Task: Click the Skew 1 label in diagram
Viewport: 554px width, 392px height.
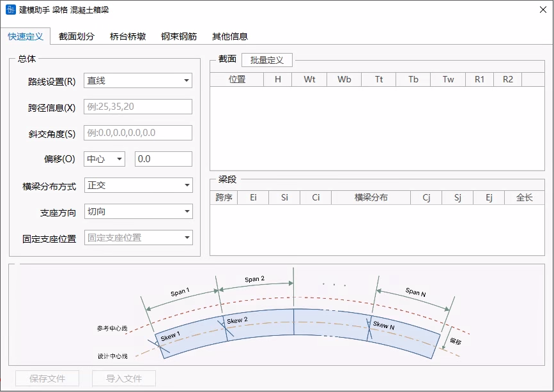Action: coord(171,336)
